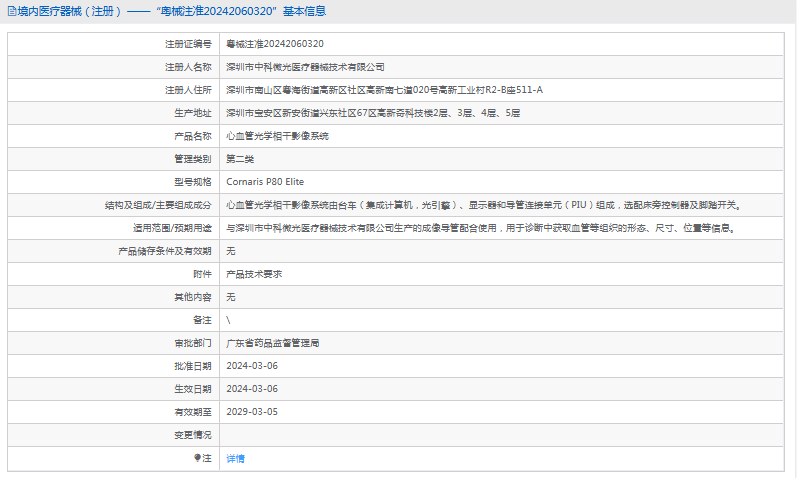
Task: Click attachment value 产品技术要求
Action: coord(254,274)
